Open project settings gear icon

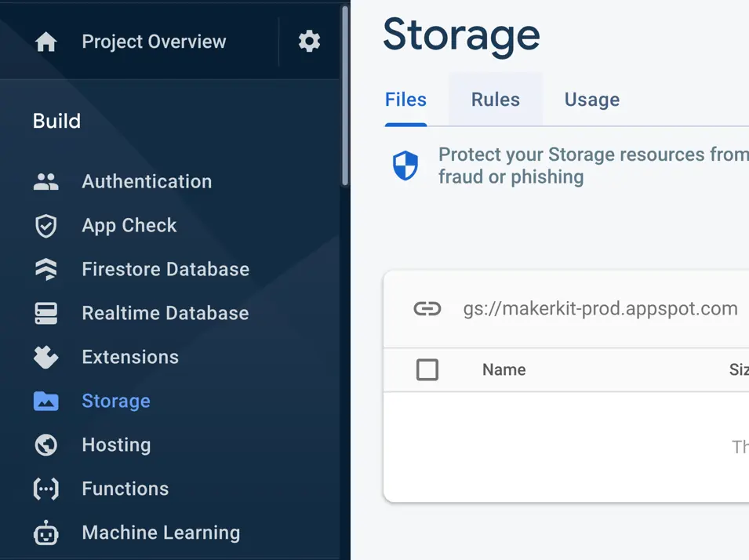tap(309, 42)
